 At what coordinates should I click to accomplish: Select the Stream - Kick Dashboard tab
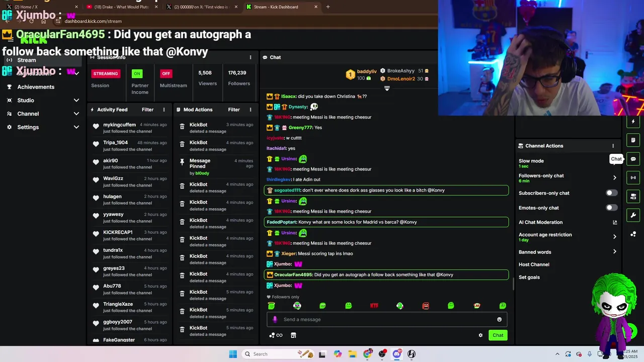(x=283, y=7)
